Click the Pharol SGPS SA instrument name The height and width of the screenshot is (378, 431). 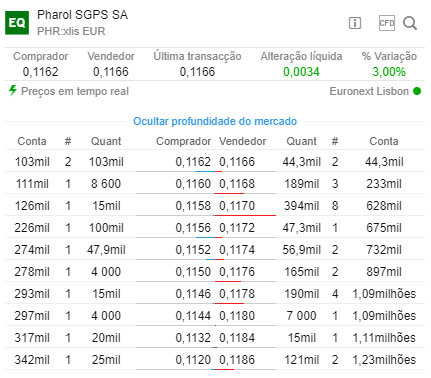tap(82, 15)
